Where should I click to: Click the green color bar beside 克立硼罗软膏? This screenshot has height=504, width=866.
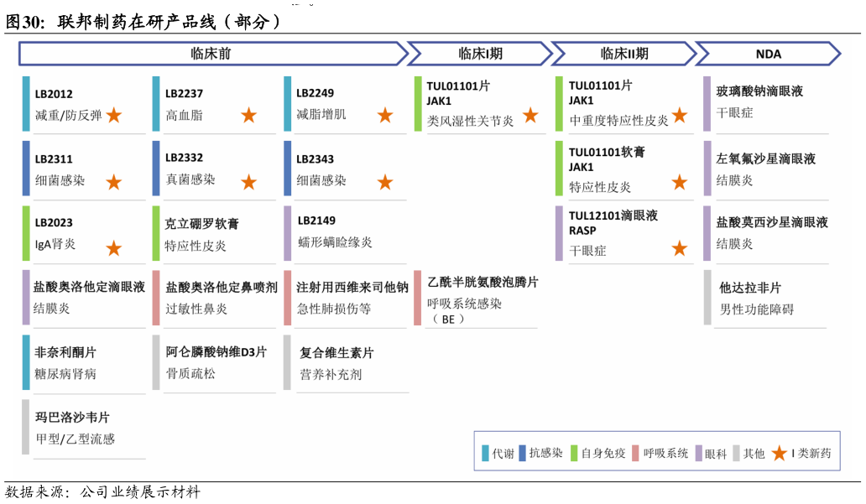[155, 232]
